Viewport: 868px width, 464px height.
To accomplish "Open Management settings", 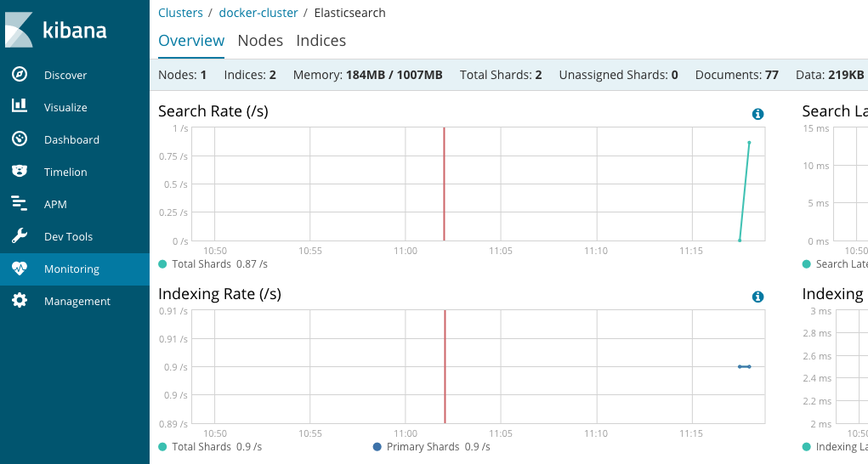I will 75,302.
